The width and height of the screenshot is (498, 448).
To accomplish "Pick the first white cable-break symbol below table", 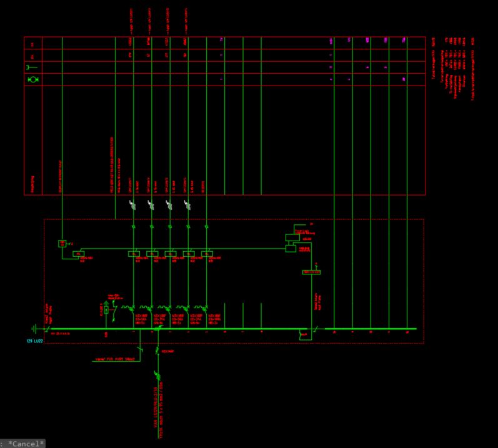I will [x=132, y=205].
